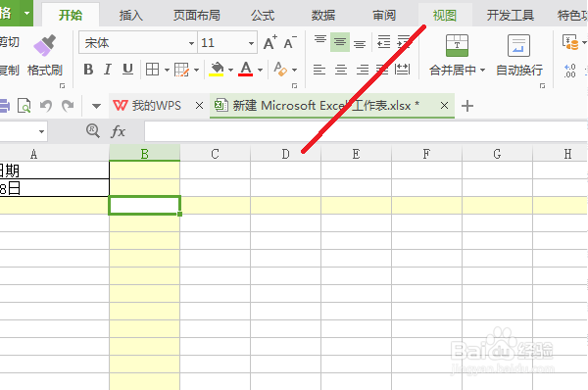Click the 格式刷 label button

click(x=45, y=71)
